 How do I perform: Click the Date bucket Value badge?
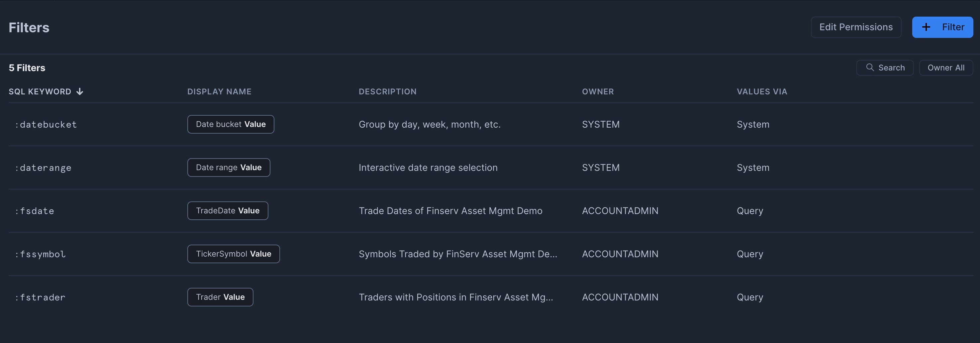(x=231, y=125)
